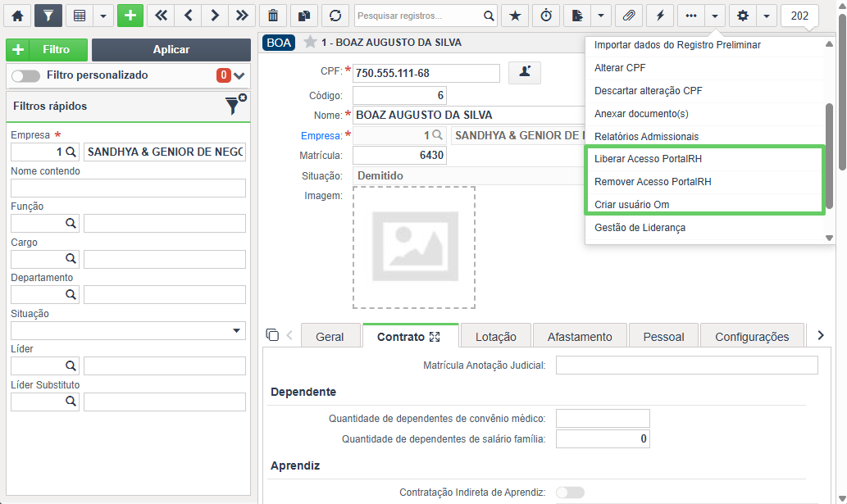The width and height of the screenshot is (847, 504).
Task: Go to next record arrow
Action: coord(215,16)
